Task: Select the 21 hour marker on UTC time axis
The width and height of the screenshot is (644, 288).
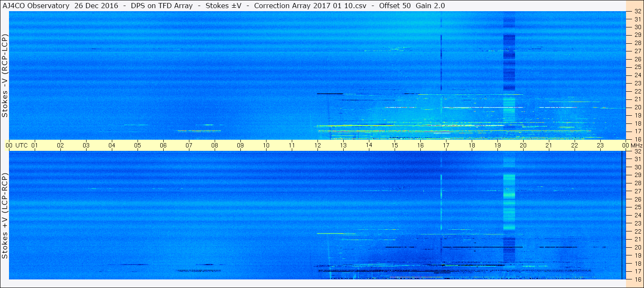Action: point(549,146)
